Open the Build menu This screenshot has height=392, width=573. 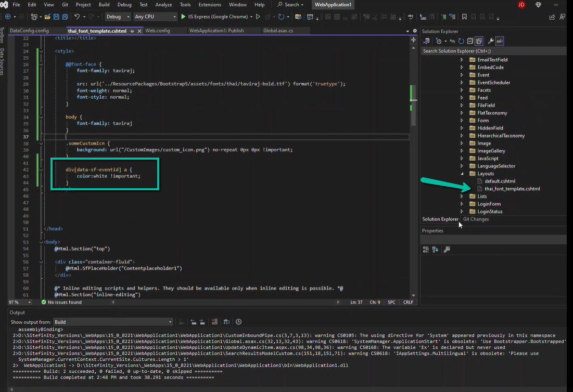[x=104, y=5]
